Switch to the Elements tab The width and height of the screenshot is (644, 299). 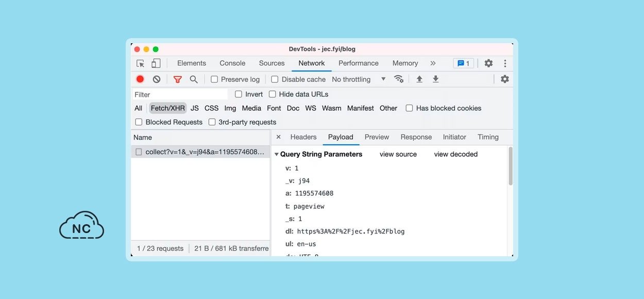pos(192,63)
